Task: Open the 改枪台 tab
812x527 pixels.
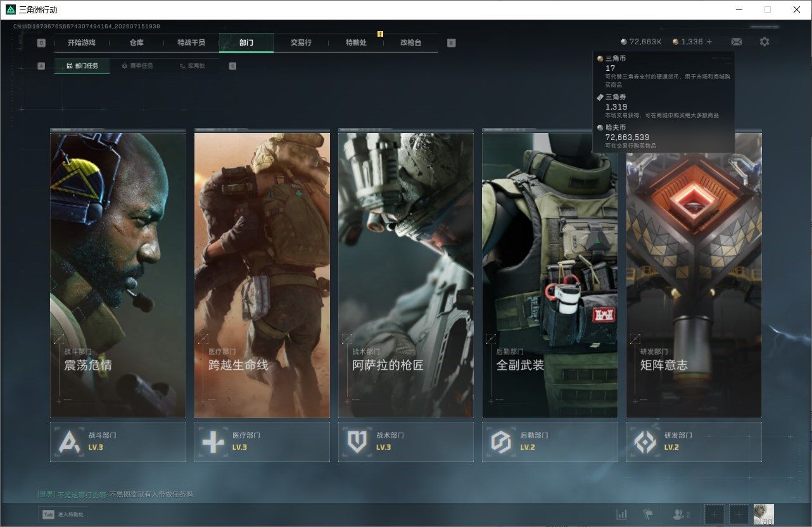Action: pyautogui.click(x=410, y=42)
